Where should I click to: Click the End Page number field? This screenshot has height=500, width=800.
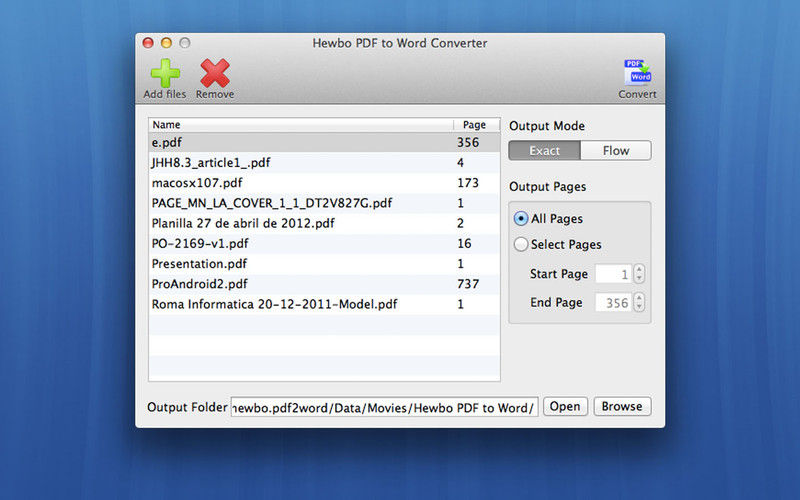click(614, 303)
